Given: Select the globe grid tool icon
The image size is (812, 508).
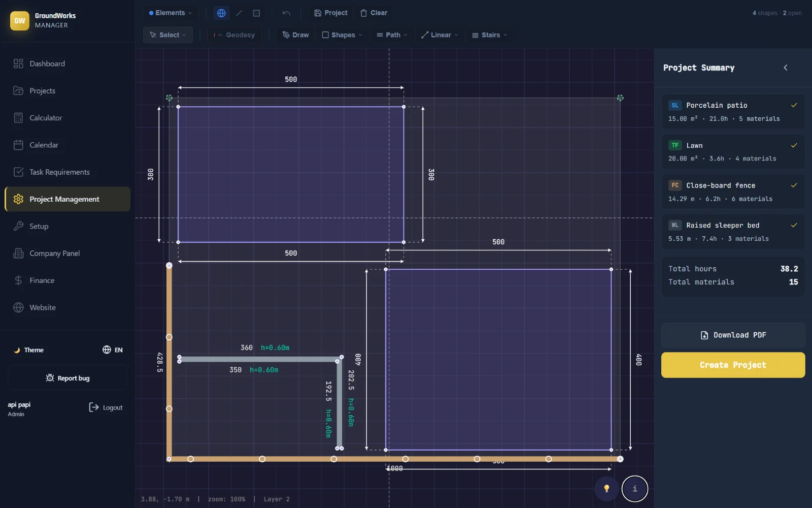Looking at the screenshot, I should click(x=221, y=13).
